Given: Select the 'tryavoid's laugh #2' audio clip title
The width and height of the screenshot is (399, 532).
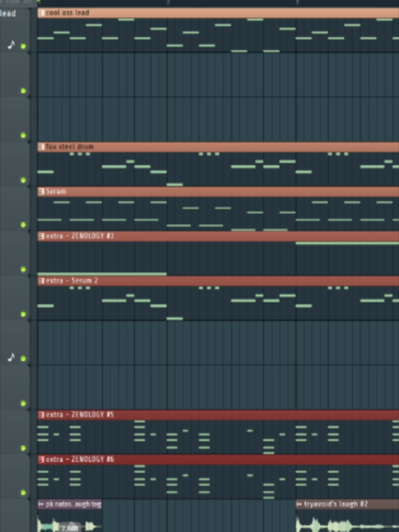Looking at the screenshot, I should [336, 504].
